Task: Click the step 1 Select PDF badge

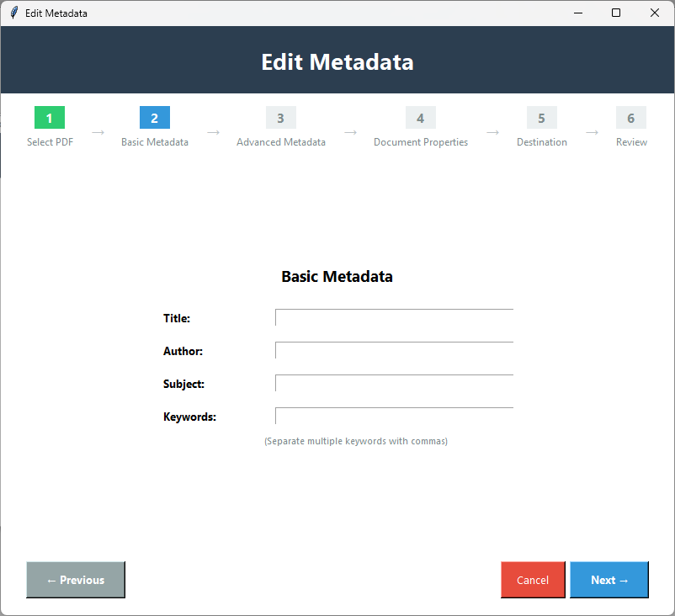Action: pos(49,118)
